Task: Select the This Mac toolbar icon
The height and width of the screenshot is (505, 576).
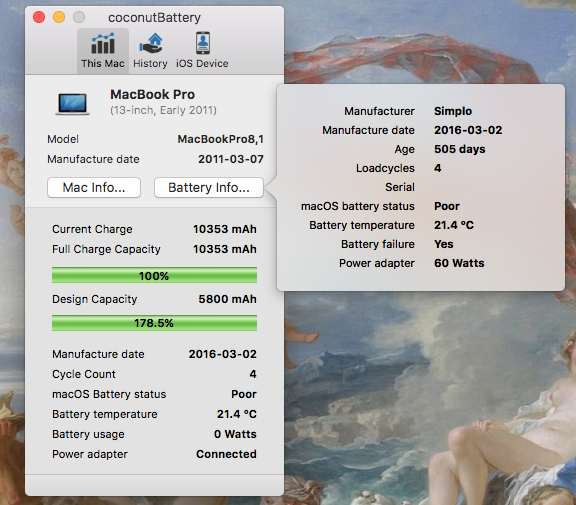Action: [x=103, y=51]
